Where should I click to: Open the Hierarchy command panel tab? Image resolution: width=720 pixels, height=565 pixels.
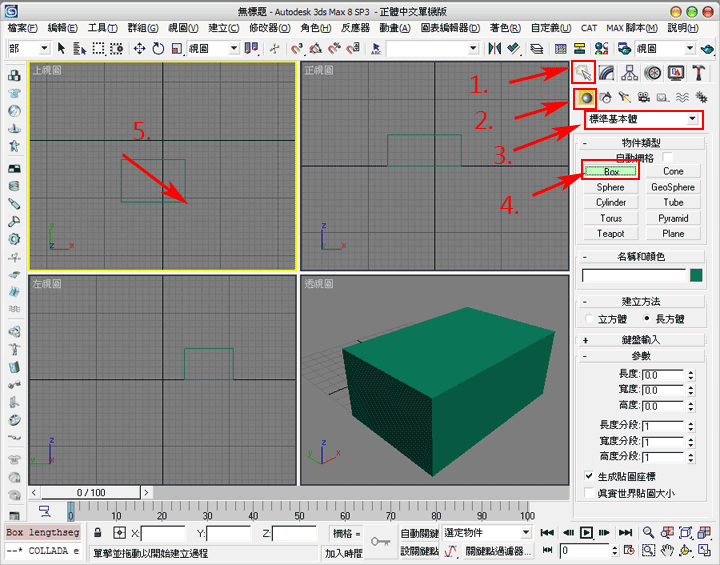[629, 73]
